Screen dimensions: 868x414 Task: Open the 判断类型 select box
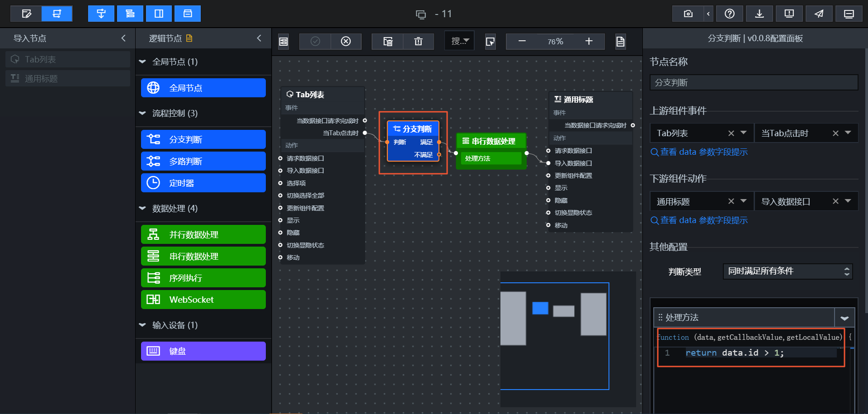pyautogui.click(x=788, y=271)
